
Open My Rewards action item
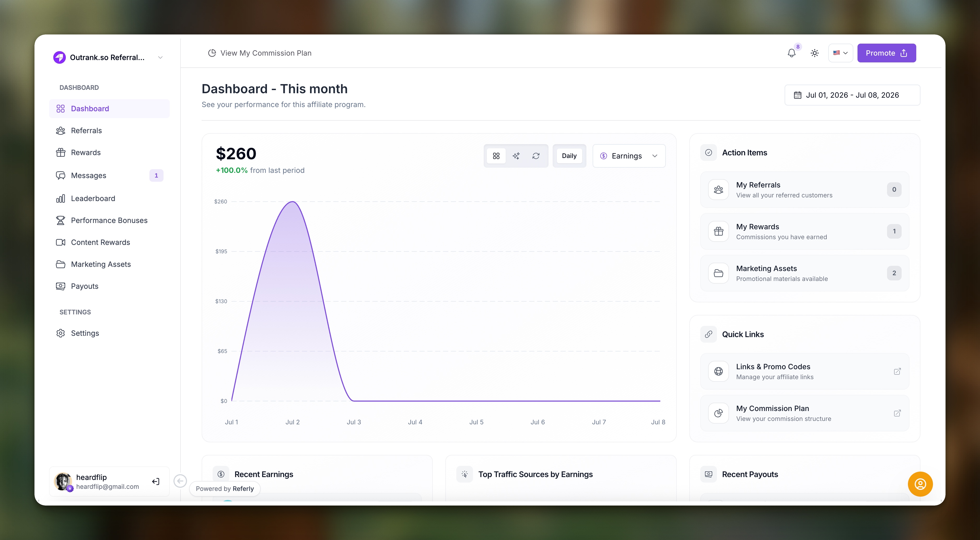805,232
